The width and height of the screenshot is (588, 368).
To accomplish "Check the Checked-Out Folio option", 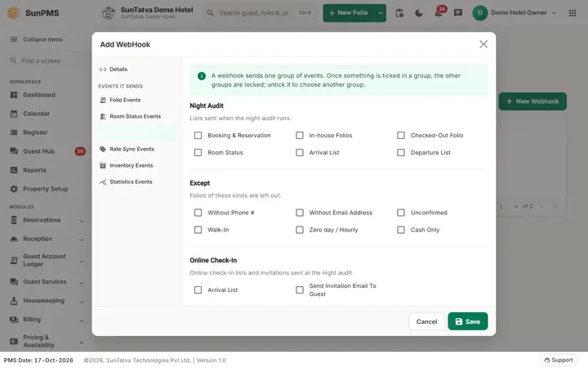I will 401,135.
